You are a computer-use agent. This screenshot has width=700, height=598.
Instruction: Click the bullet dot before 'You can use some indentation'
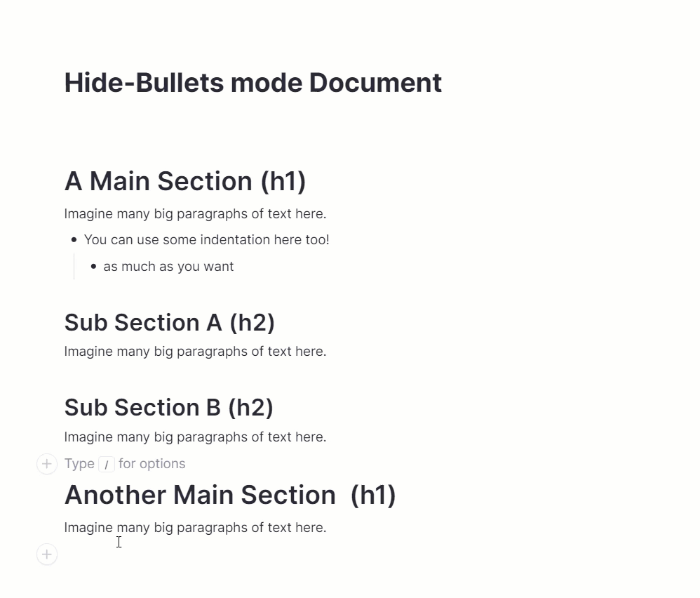pos(74,240)
